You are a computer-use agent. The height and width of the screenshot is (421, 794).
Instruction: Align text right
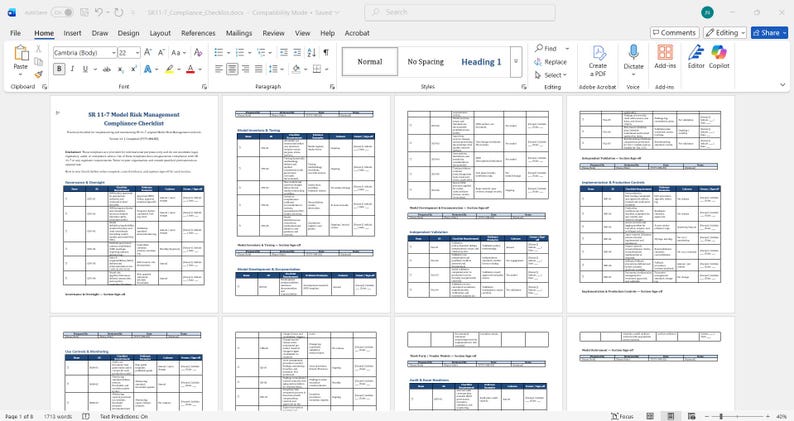coord(246,69)
